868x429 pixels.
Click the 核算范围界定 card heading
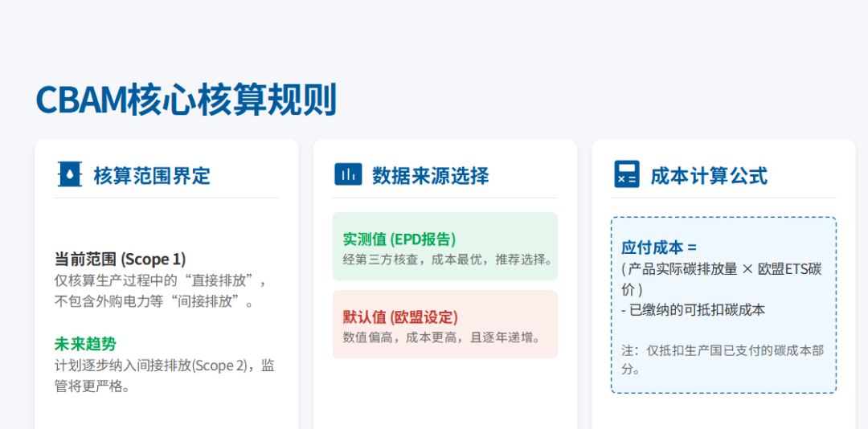[152, 175]
